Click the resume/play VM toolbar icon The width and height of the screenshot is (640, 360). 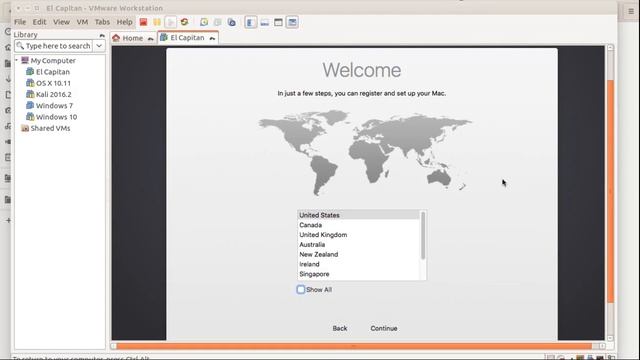(x=171, y=22)
